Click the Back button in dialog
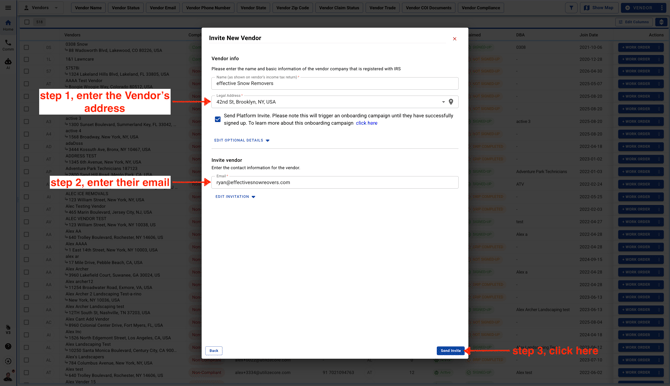 tap(214, 351)
